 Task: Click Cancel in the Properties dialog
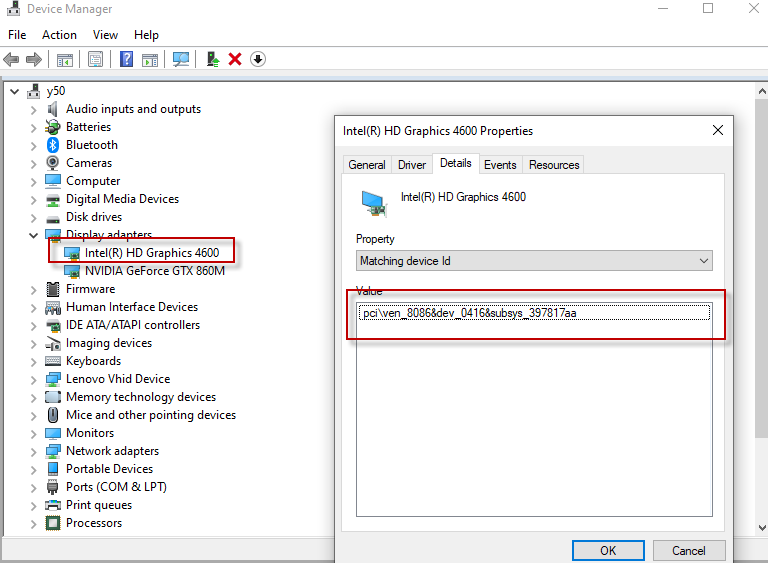[689, 551]
